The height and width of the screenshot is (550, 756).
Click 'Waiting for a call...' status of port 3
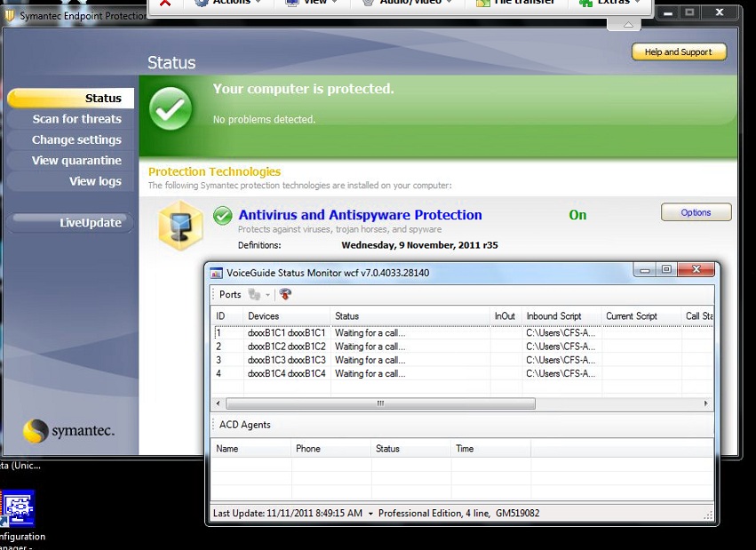click(370, 360)
